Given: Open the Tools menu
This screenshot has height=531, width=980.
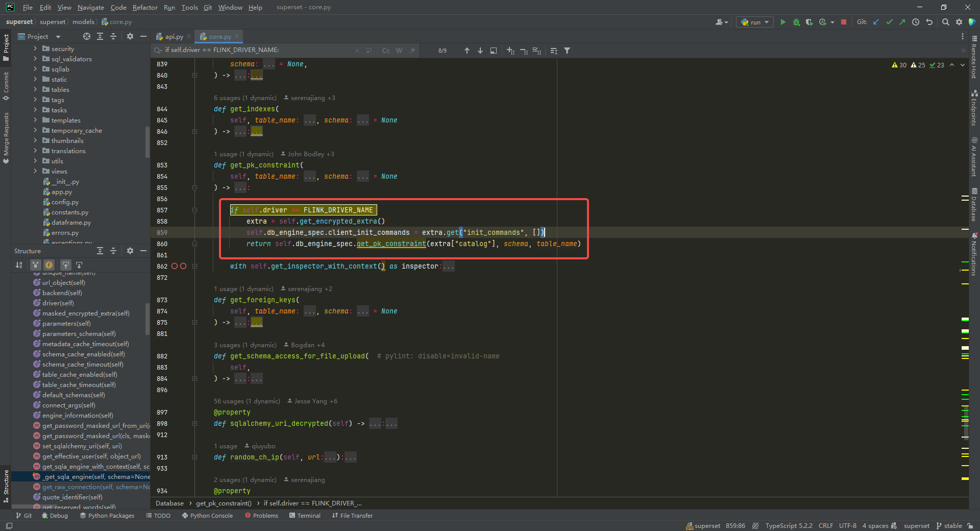Looking at the screenshot, I should tap(189, 7).
